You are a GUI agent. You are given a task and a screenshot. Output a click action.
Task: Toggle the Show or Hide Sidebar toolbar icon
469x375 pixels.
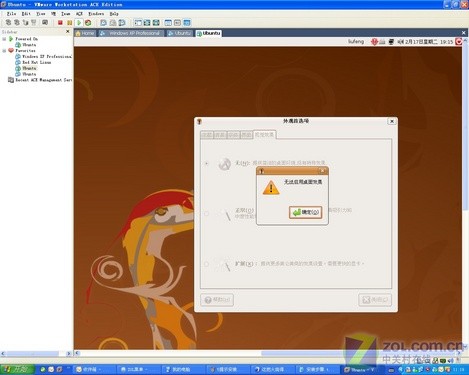138,23
